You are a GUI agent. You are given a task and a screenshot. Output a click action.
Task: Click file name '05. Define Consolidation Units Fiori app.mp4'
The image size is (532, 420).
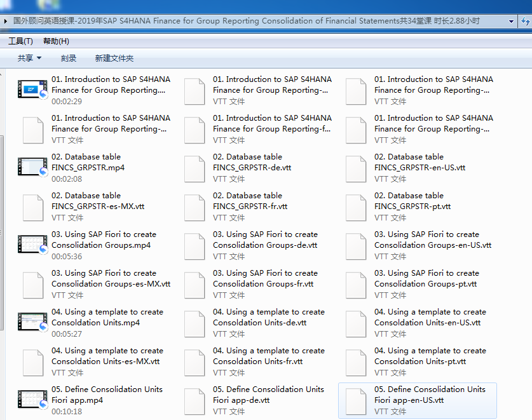107,395
